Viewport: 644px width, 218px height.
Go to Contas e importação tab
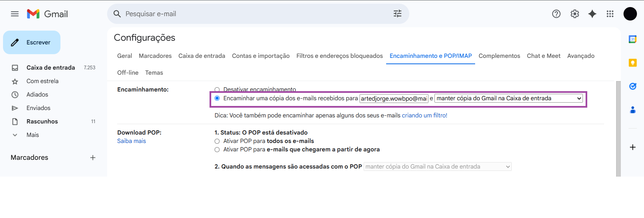point(261,56)
